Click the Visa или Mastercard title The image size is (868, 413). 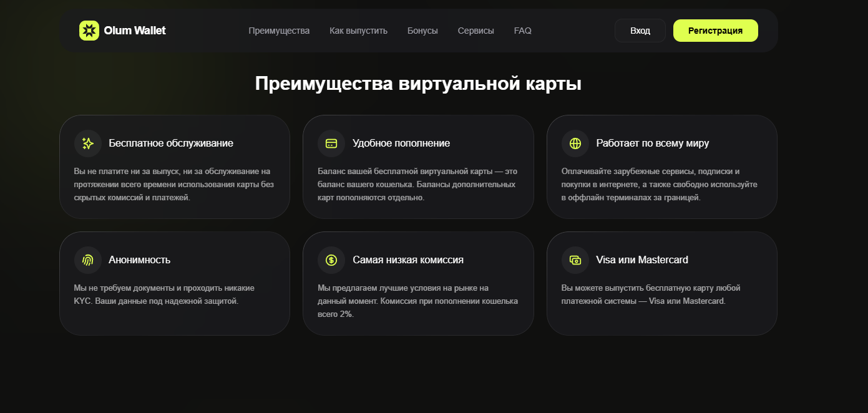tap(642, 260)
